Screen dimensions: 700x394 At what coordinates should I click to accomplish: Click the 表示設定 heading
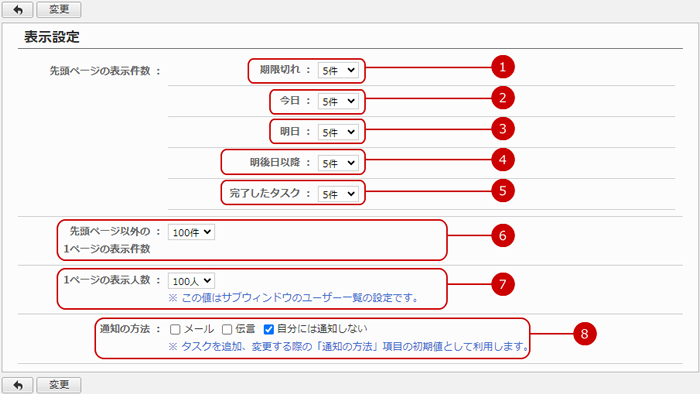52,37
